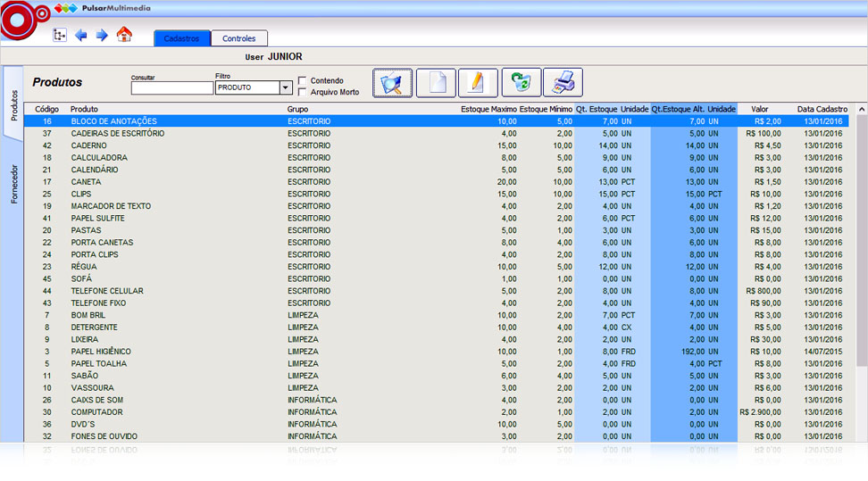The image size is (868, 481).
Task: Click the vertical scrollbar up arrow
Action: pos(862,110)
